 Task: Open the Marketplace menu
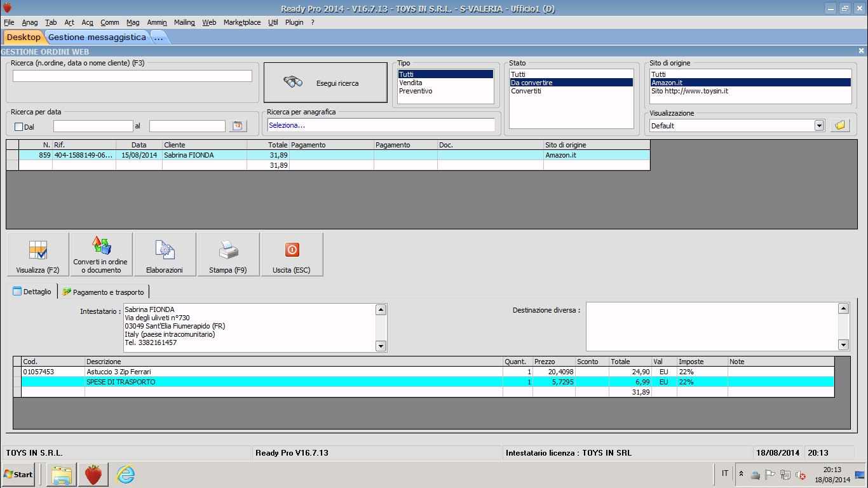(x=242, y=22)
